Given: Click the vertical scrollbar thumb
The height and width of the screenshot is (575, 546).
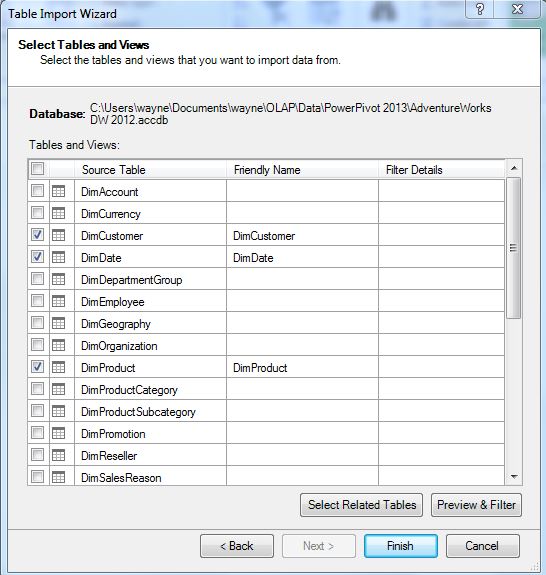Looking at the screenshot, I should tap(514, 248).
